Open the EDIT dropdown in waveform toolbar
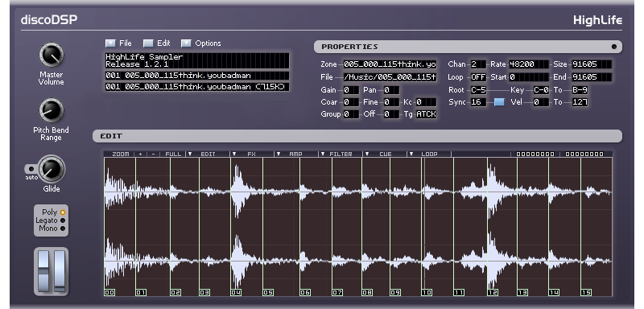This screenshot has height=309, width=644. click(208, 154)
